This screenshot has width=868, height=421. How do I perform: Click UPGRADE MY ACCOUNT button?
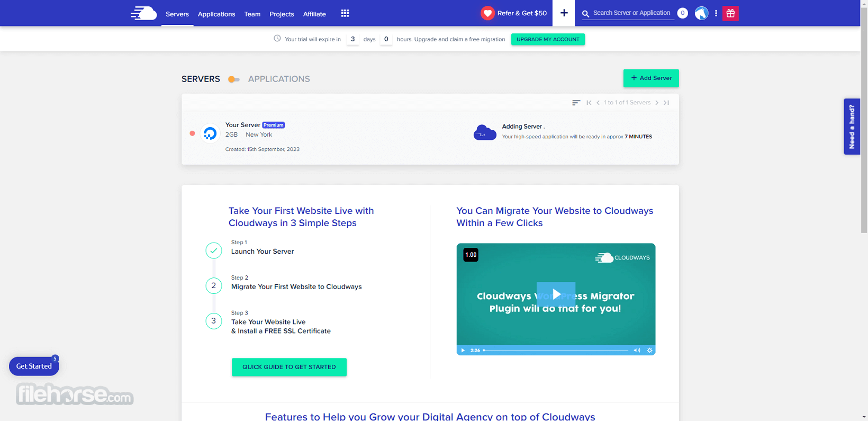tap(548, 39)
